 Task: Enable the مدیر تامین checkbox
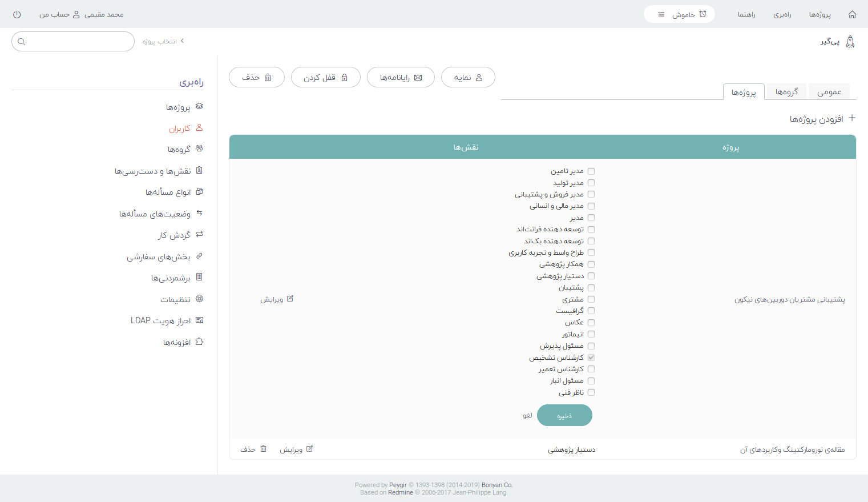(591, 171)
